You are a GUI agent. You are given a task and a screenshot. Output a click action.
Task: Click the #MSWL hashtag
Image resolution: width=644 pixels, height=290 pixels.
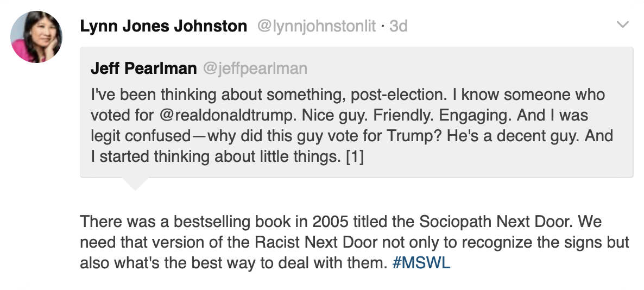[x=421, y=263]
